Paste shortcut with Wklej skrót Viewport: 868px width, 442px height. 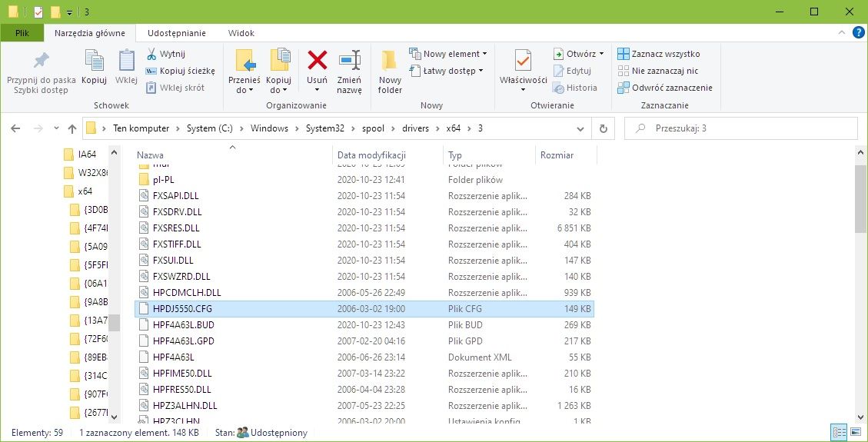tap(175, 88)
